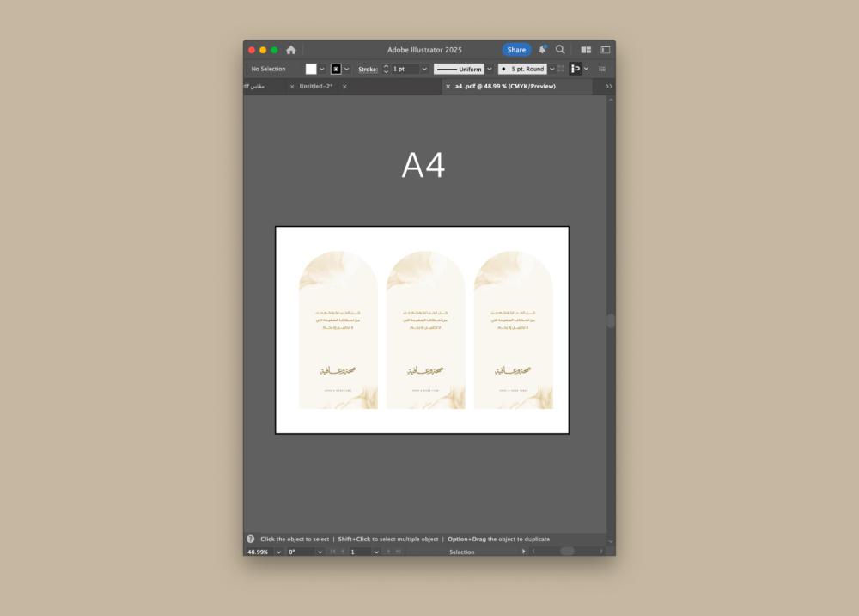This screenshot has width=859, height=616.
Task: Expand the stroke weight dropdown
Action: click(424, 69)
